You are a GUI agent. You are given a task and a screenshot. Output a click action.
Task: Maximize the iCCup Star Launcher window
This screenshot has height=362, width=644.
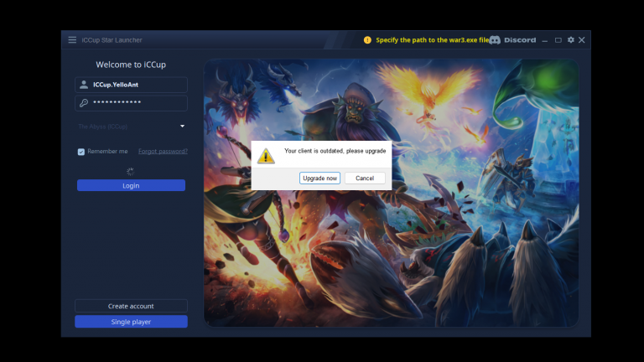click(x=558, y=40)
